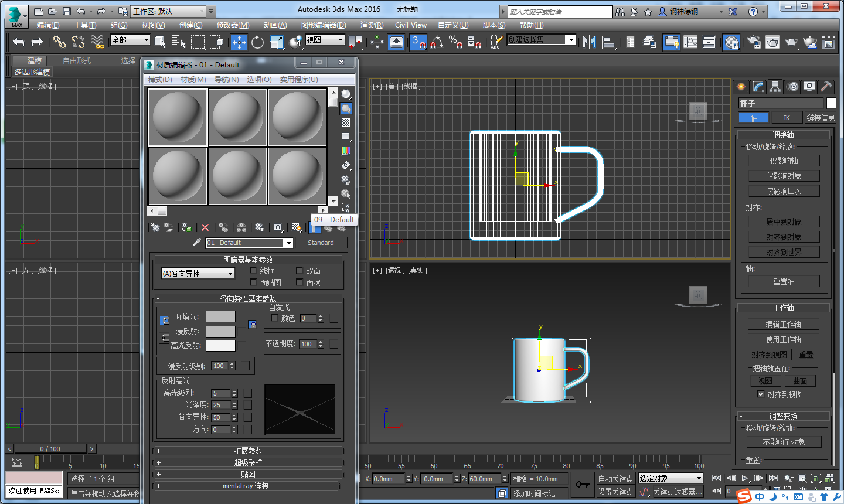This screenshot has height=504, width=844.
Task: Click the 重置轴 button
Action: [x=784, y=281]
